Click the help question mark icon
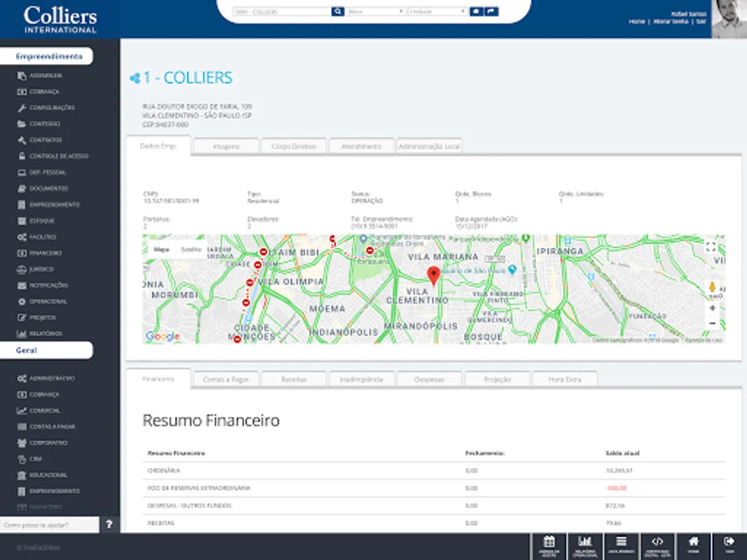The width and height of the screenshot is (747, 560). [109, 525]
